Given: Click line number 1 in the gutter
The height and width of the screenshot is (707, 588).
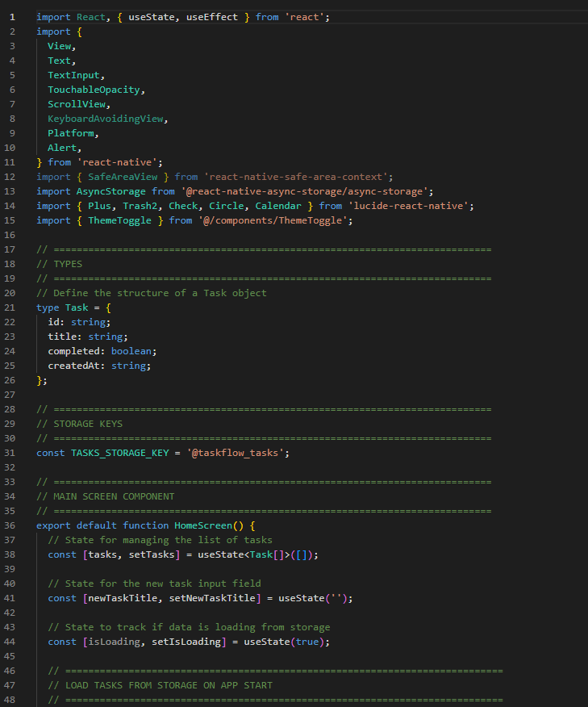Looking at the screenshot, I should 12,17.
